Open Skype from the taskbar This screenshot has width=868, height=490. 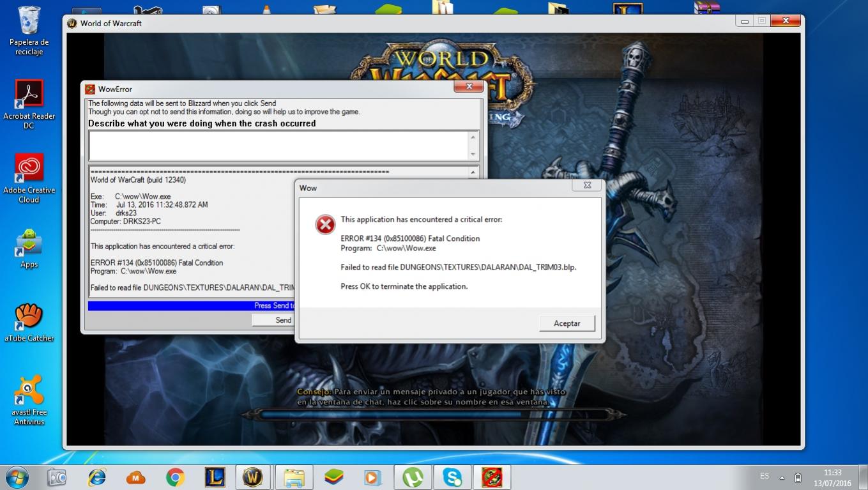[x=453, y=477]
